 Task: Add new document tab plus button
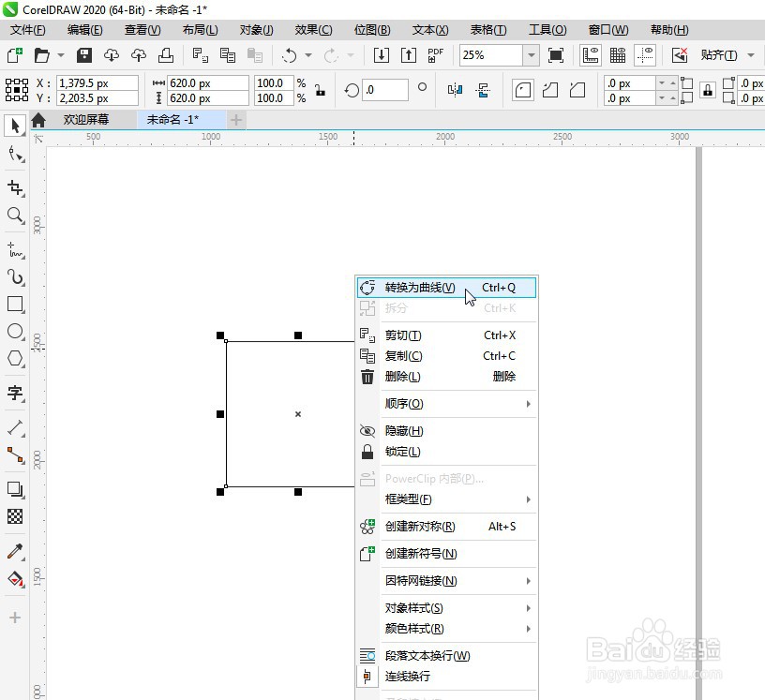[x=236, y=120]
